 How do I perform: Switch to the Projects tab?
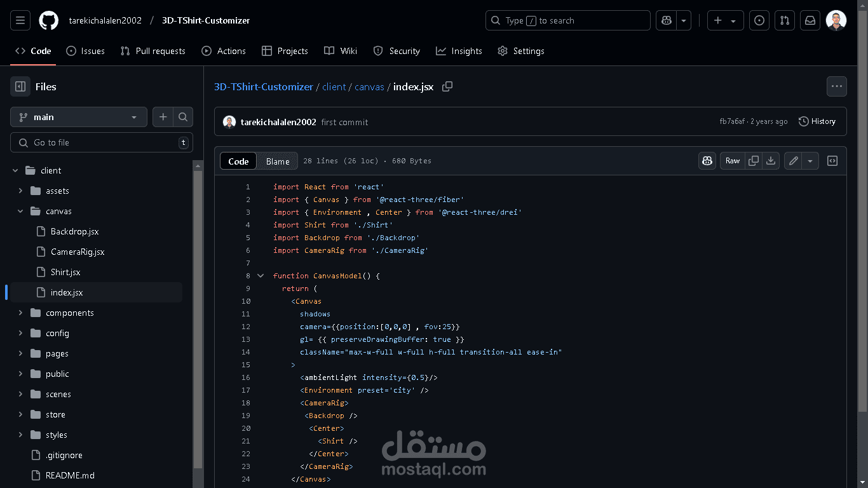click(x=285, y=51)
